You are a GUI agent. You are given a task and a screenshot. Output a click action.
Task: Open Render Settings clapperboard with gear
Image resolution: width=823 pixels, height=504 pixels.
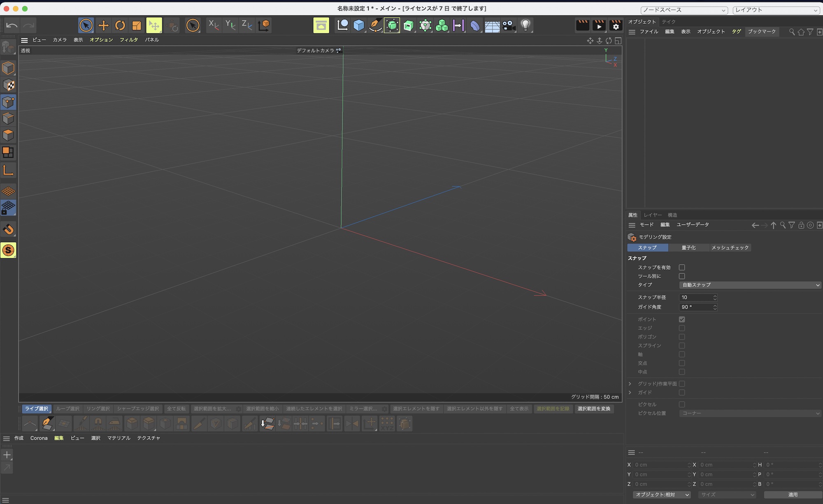click(616, 25)
